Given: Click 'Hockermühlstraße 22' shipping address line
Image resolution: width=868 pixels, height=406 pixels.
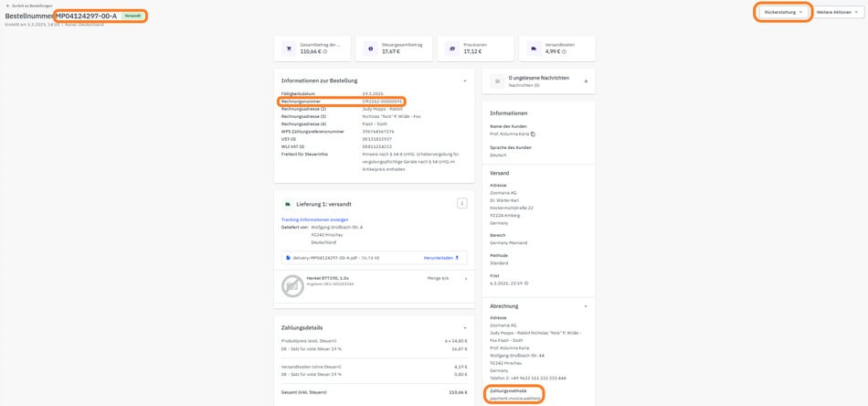Looking at the screenshot, I should pyautogui.click(x=512, y=208).
